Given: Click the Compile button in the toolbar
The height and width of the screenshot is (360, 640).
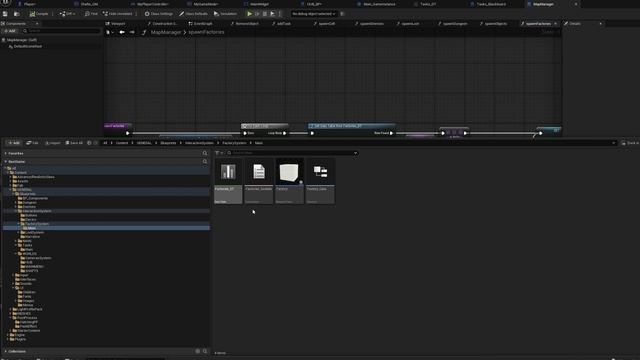Looking at the screenshot, I should coord(39,14).
